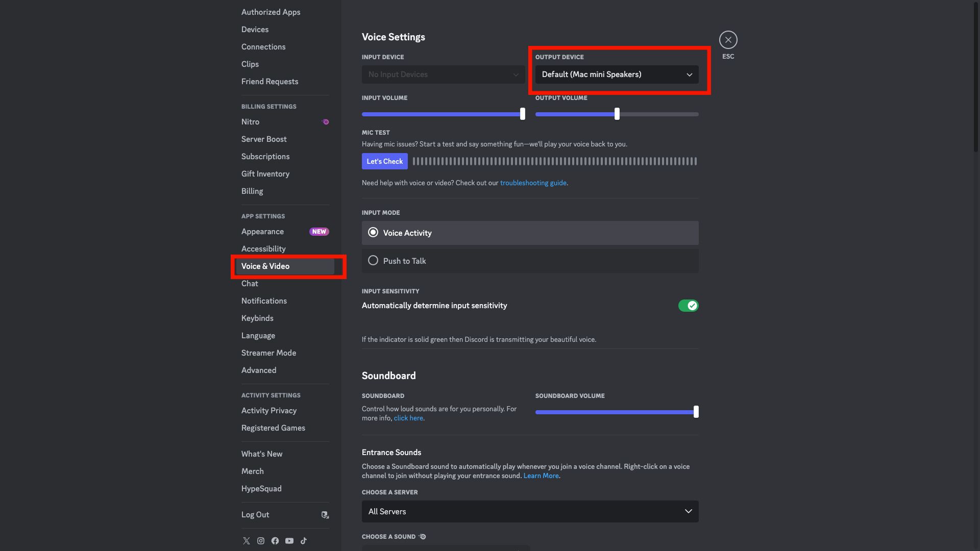This screenshot has width=980, height=551.
Task: Click the Activity Privacy settings icon
Action: [x=268, y=410]
